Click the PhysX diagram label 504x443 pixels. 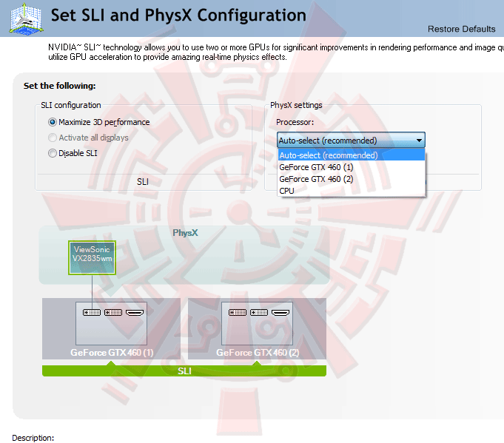tap(185, 233)
